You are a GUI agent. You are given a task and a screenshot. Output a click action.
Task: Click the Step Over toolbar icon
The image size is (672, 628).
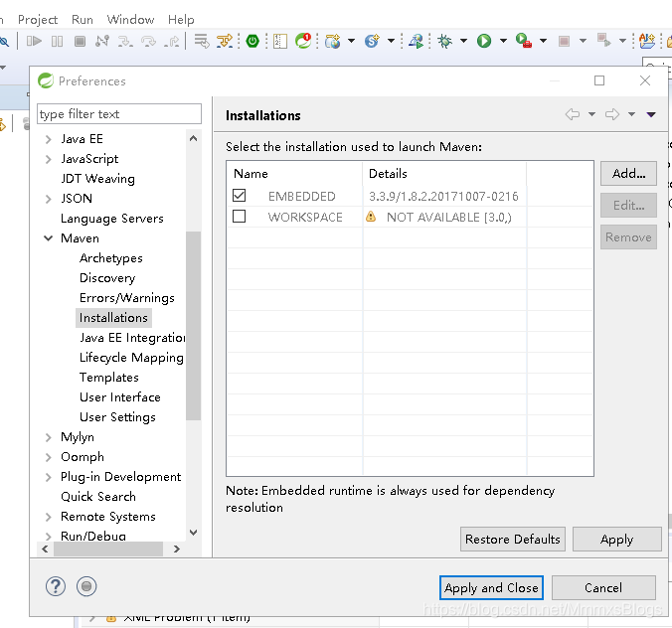149,41
